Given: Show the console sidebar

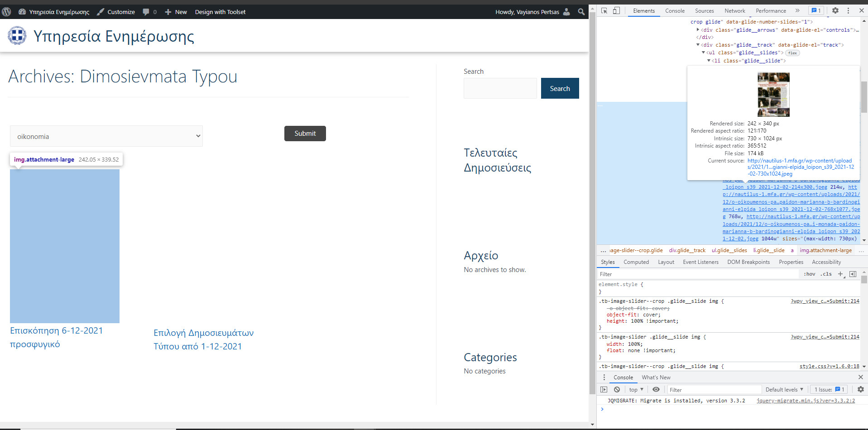Looking at the screenshot, I should pos(604,390).
